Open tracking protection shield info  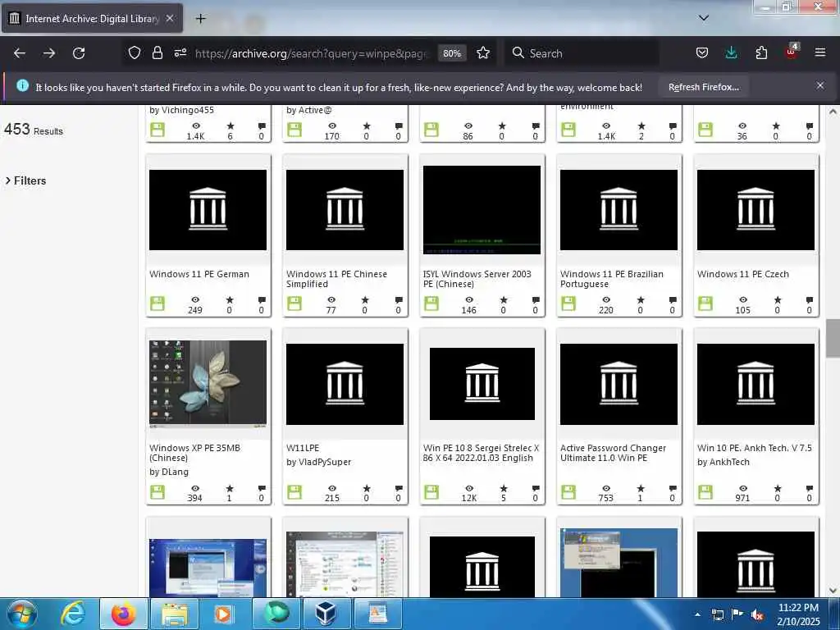[135, 53]
